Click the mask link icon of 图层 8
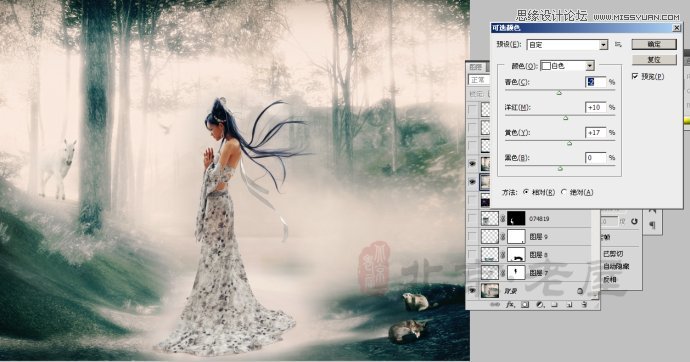Screen dimensions: 690x362 click(503, 255)
